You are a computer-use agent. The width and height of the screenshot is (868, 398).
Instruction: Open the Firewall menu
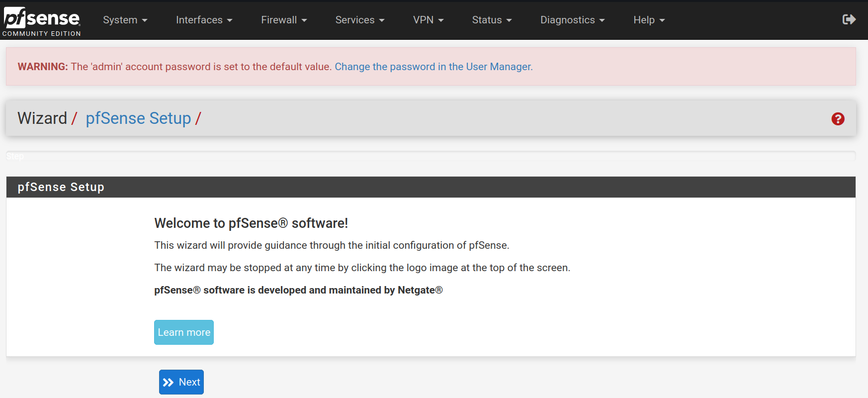point(284,20)
